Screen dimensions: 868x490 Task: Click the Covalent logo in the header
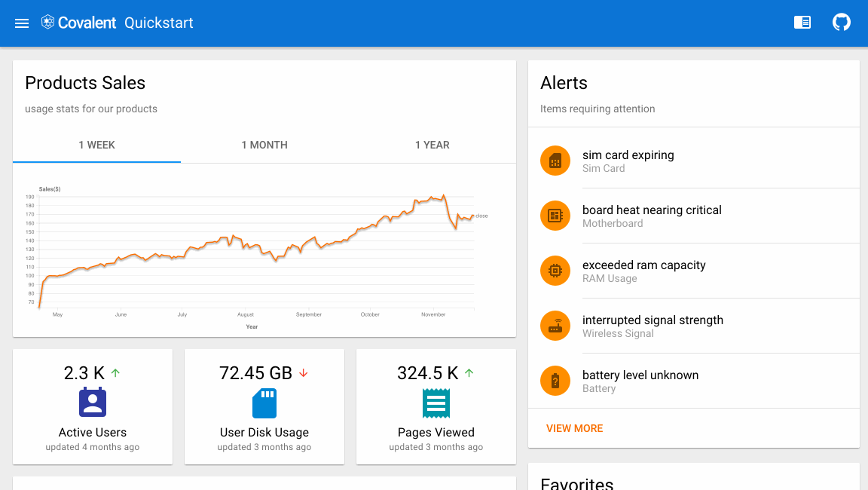tap(47, 22)
